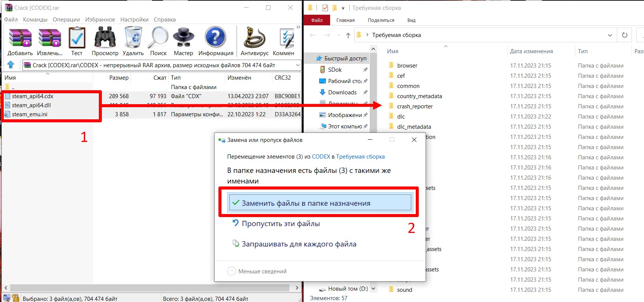This screenshot has width=644, height=302.
Task: Open Downloads in the navigation pane
Action: coord(338,92)
